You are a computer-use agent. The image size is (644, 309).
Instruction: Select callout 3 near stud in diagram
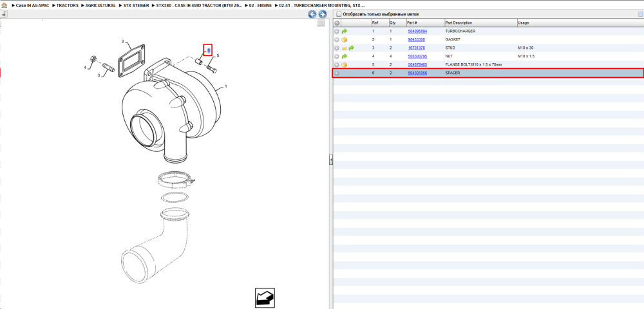tap(99, 75)
